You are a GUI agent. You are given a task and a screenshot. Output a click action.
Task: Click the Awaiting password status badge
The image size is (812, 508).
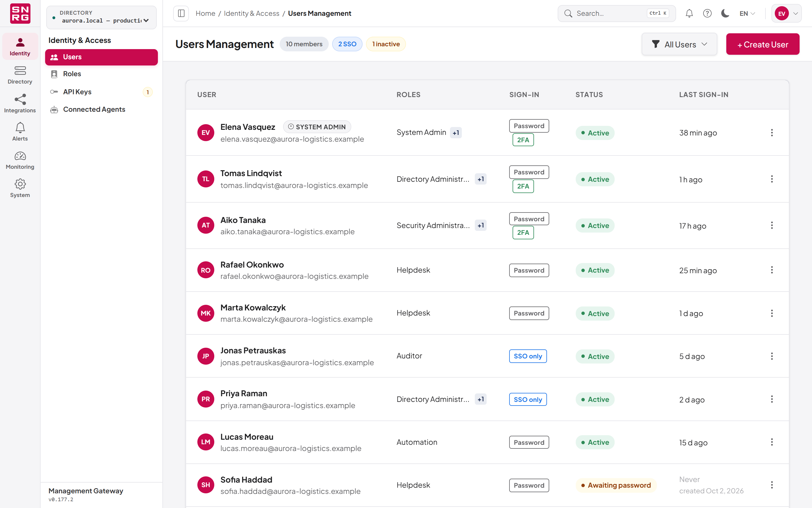(616, 485)
